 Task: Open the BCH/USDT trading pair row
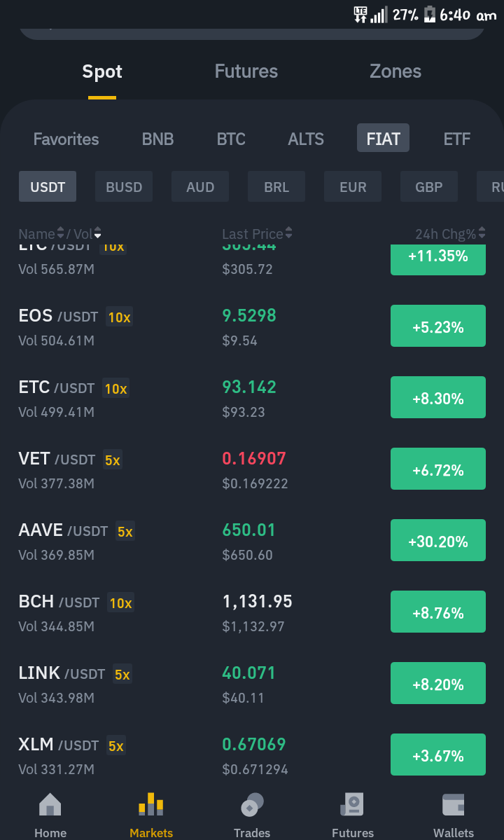click(x=252, y=612)
